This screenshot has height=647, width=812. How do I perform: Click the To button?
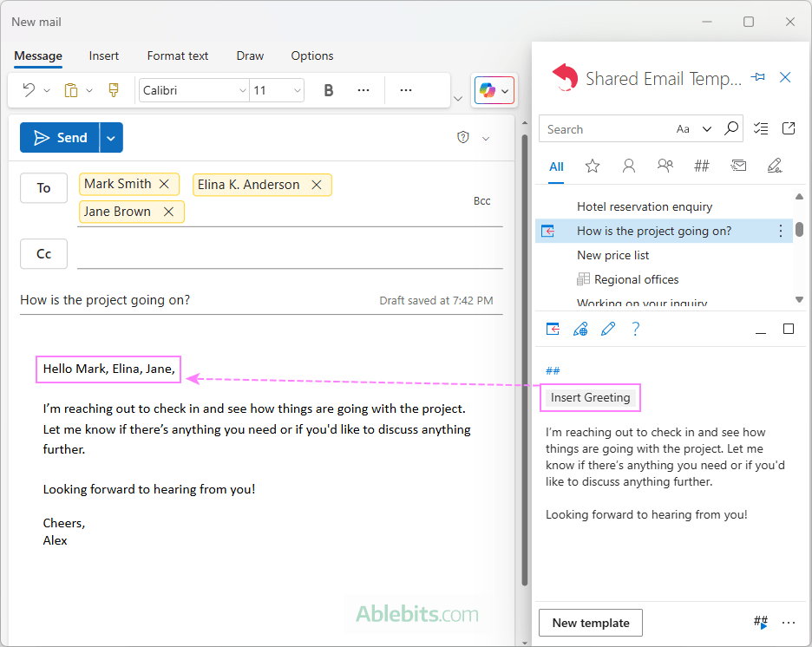(x=43, y=188)
